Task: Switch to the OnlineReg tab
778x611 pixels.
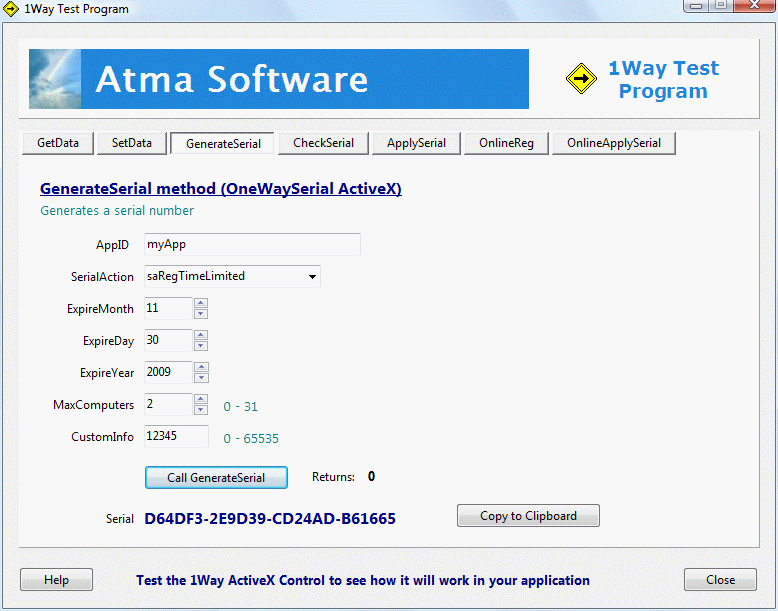Action: click(506, 143)
